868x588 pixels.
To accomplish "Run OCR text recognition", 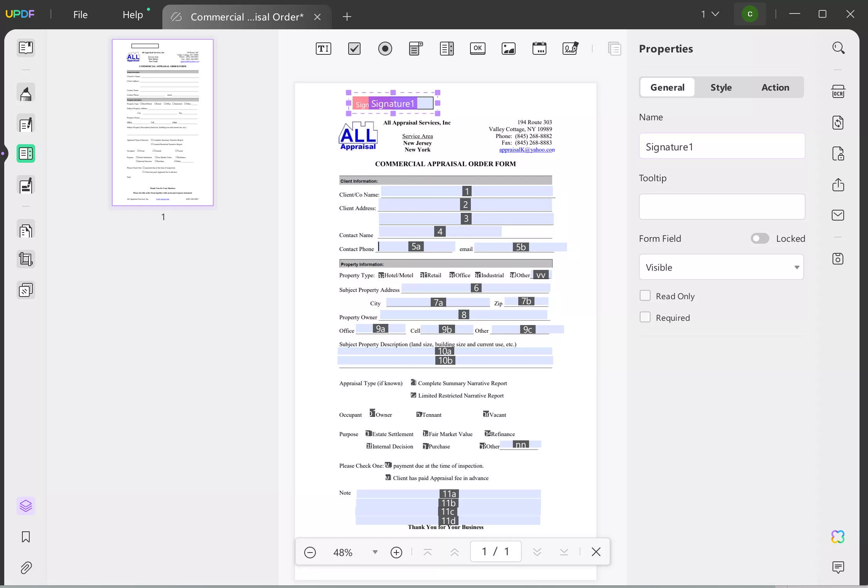I will coord(838,92).
